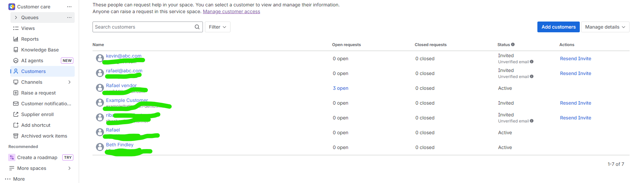644x183 pixels.
Task: Open customer kevin@abc.com
Action: click(x=123, y=56)
